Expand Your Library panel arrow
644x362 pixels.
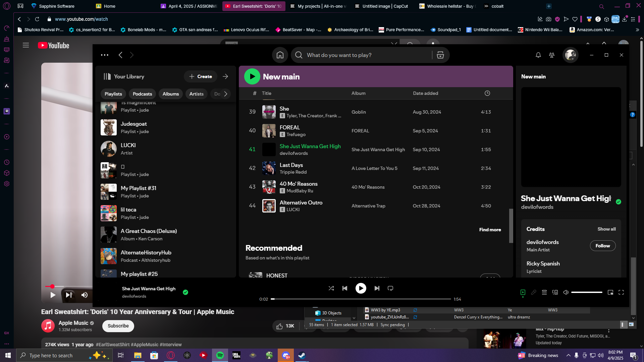point(225,76)
